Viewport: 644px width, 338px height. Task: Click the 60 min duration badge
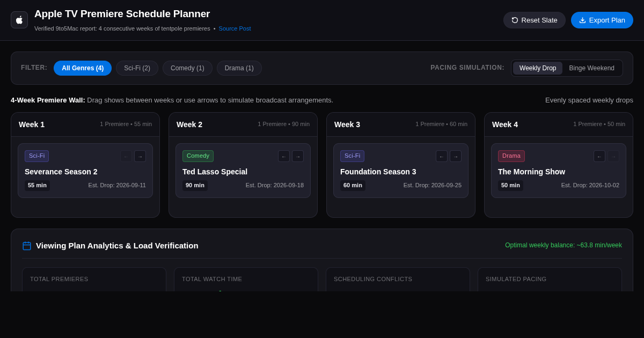tap(353, 185)
